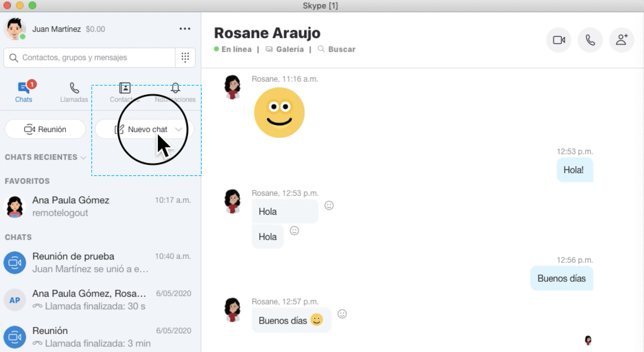Add a person to this conversation
This screenshot has height=352, width=644.
pyautogui.click(x=621, y=40)
